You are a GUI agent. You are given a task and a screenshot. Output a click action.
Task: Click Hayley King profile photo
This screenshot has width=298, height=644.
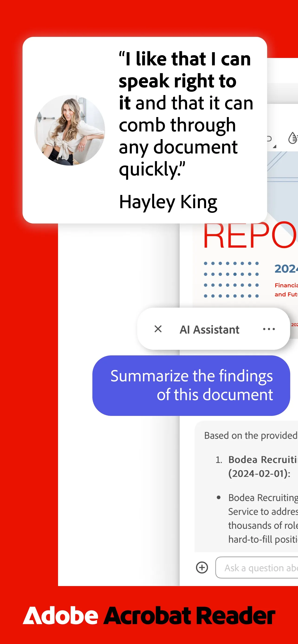tap(70, 130)
